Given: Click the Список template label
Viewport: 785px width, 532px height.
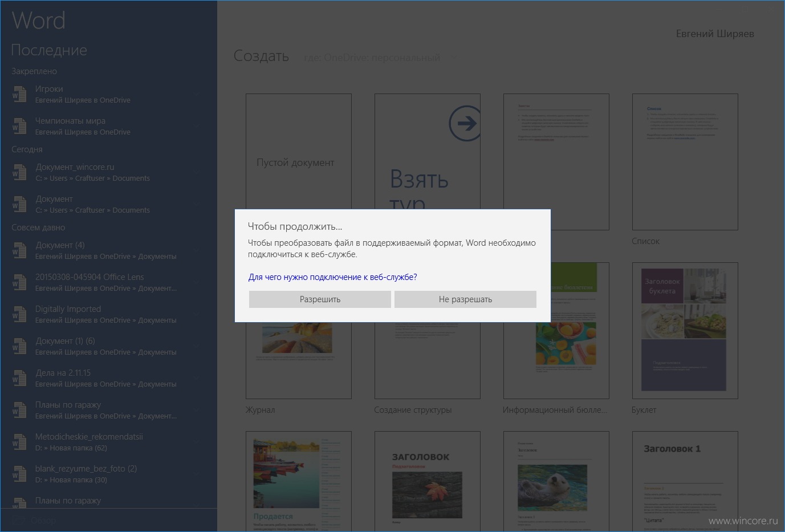Looking at the screenshot, I should point(645,241).
